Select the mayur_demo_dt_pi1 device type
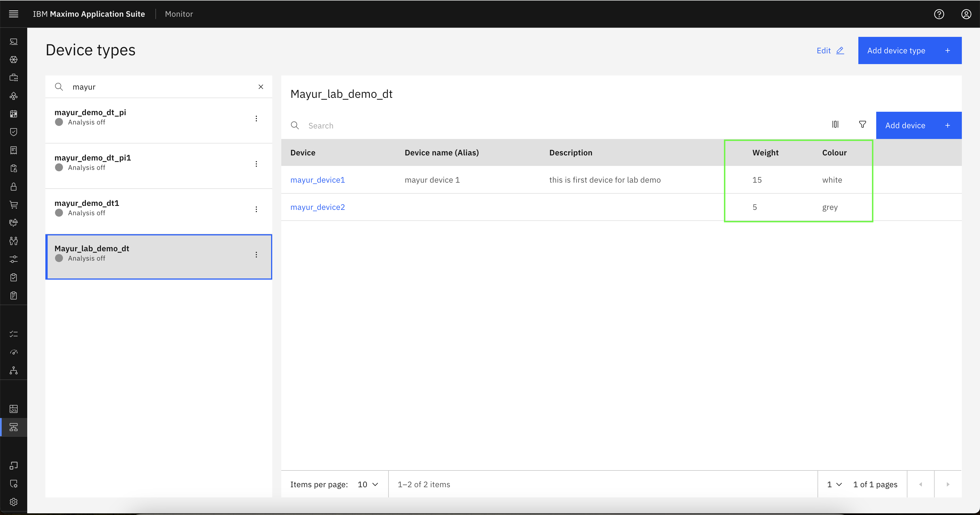 click(x=159, y=166)
